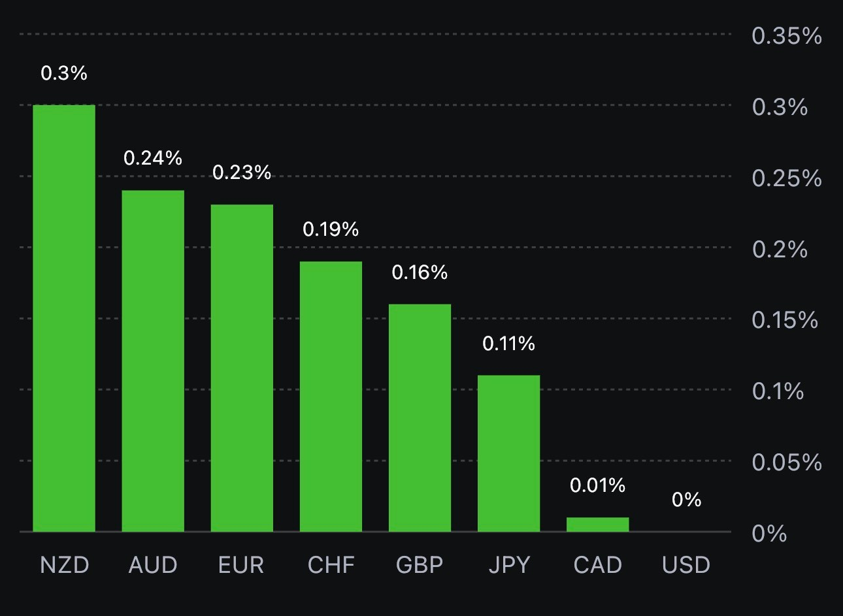This screenshot has height=616, width=843.
Task: Select the 0.01% value above CAD
Action: pyautogui.click(x=597, y=485)
